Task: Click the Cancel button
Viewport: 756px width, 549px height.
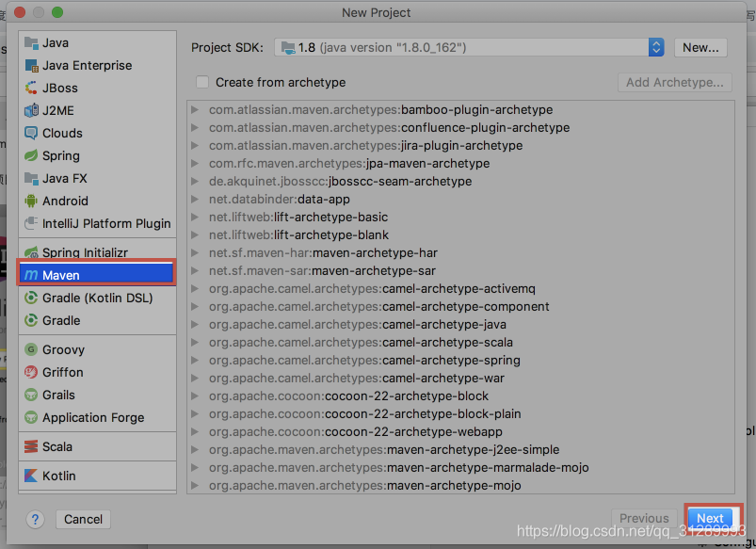Action: tap(84, 519)
